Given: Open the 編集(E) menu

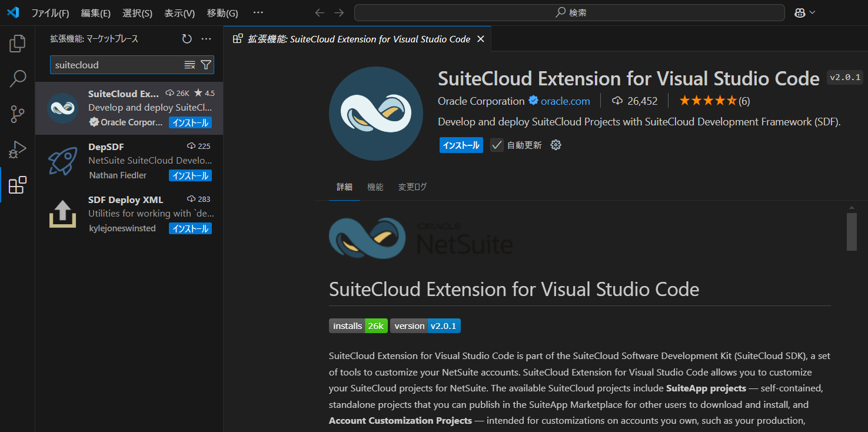Looking at the screenshot, I should point(95,12).
